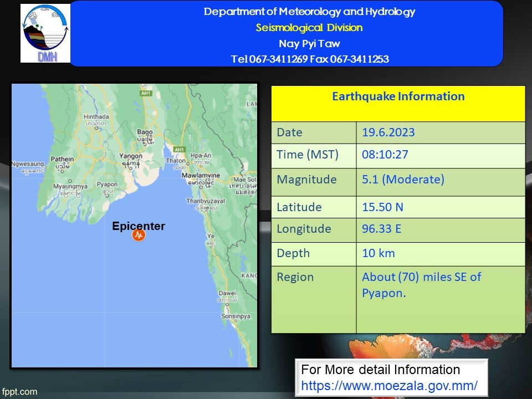Click the bold Epicenter text label
Screen dimensions: 532x399
pos(139,226)
